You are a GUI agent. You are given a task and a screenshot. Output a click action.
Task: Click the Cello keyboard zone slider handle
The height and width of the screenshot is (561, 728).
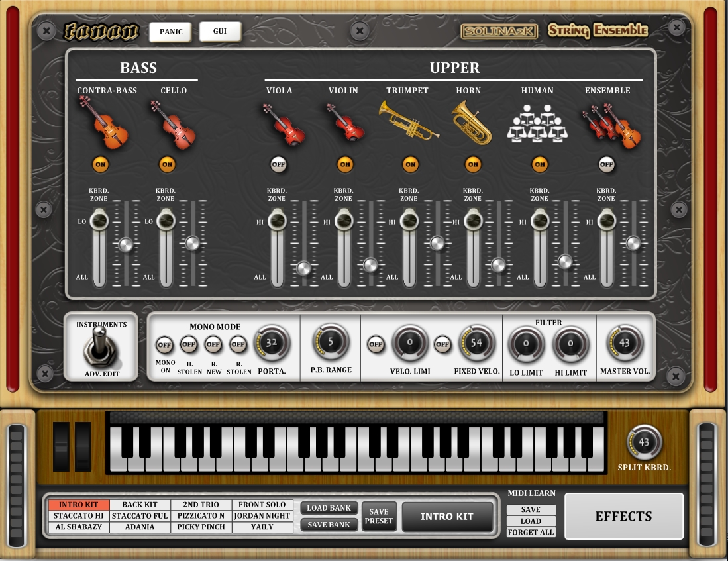(166, 220)
